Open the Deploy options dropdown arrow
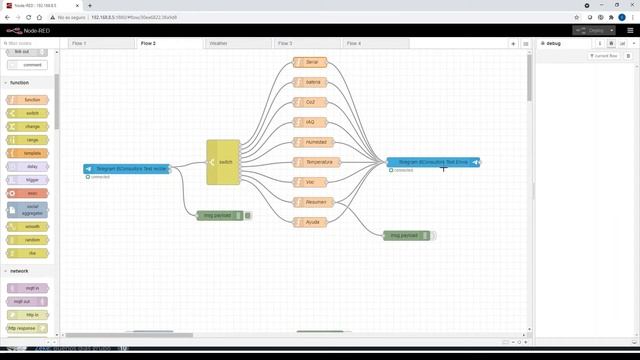Image resolution: width=640 pixels, height=360 pixels. click(611, 31)
